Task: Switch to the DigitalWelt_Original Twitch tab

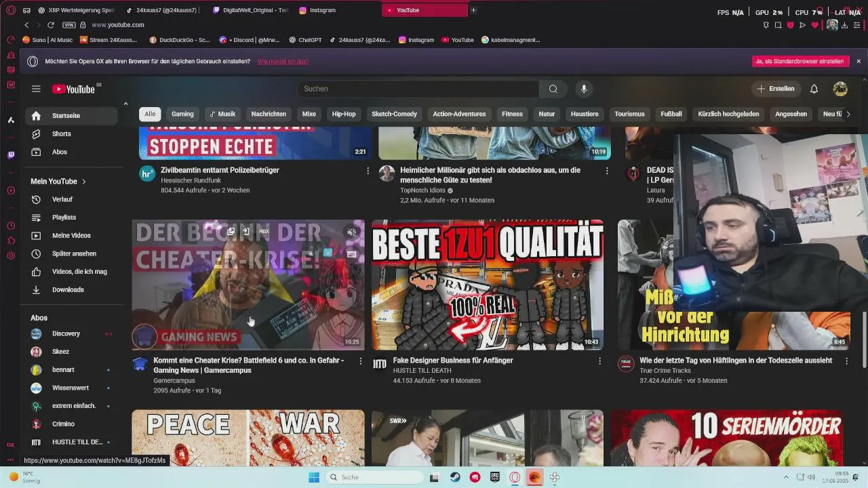Action: click(x=250, y=10)
